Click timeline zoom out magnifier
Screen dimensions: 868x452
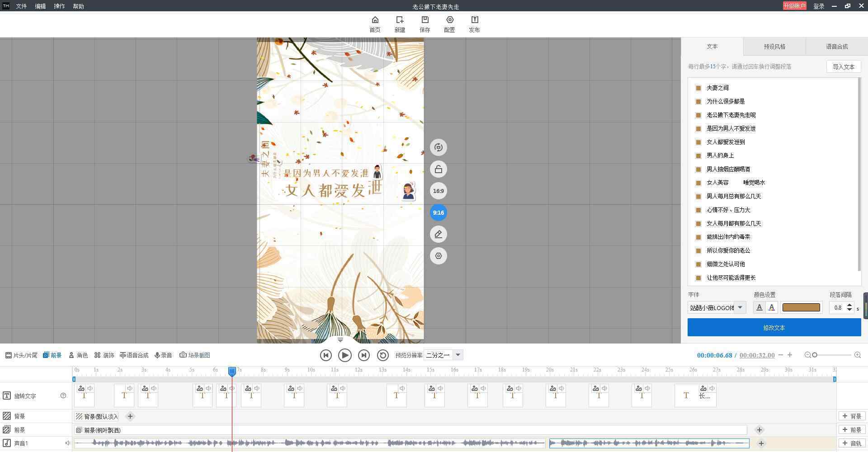coord(807,355)
